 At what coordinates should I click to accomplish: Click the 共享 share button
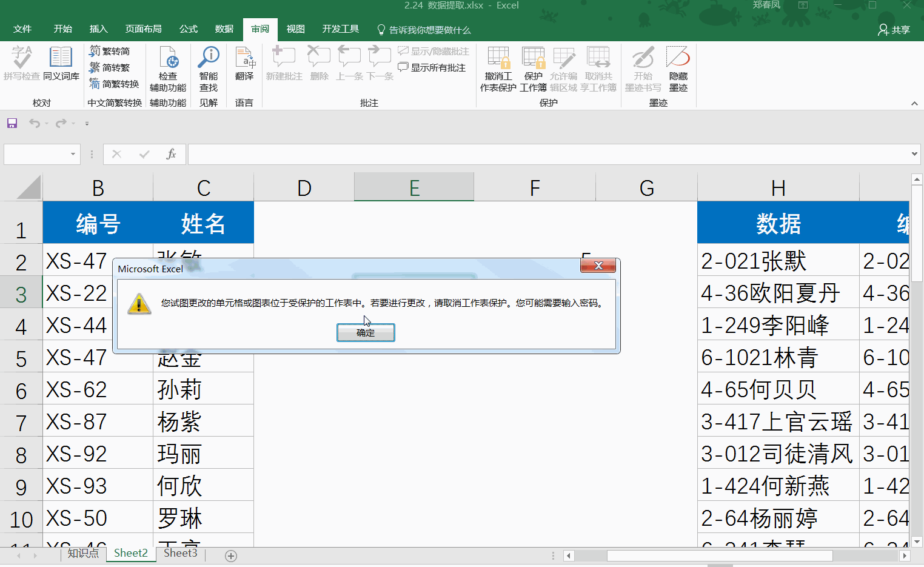894,30
